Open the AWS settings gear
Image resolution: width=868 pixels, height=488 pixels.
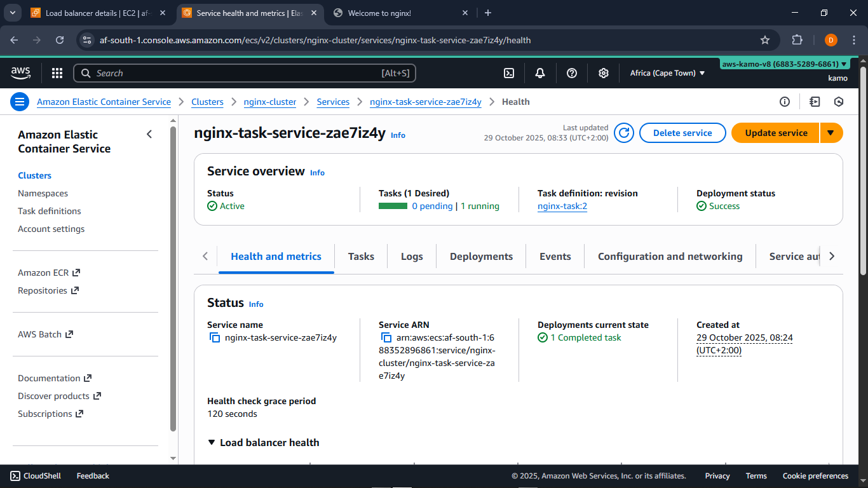point(603,73)
